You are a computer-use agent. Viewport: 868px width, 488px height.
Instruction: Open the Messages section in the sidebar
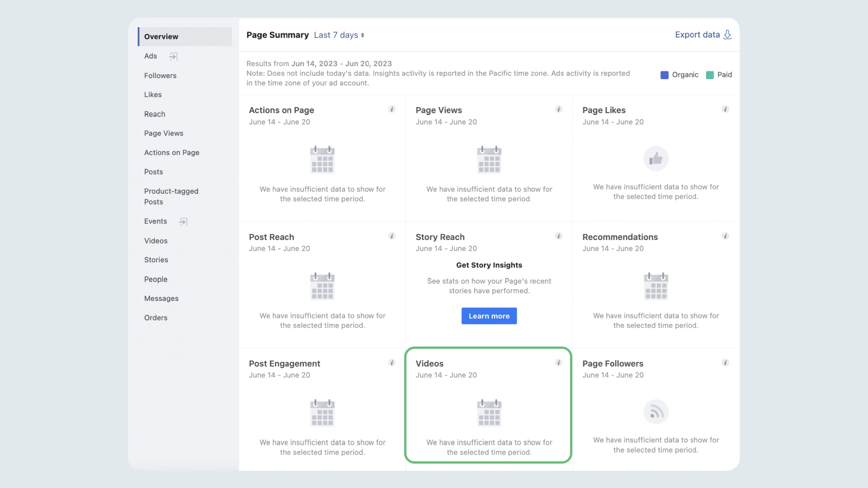[x=161, y=298]
